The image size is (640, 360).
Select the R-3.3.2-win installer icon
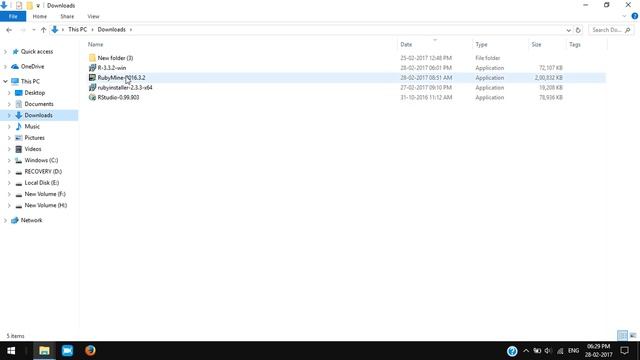click(x=92, y=68)
